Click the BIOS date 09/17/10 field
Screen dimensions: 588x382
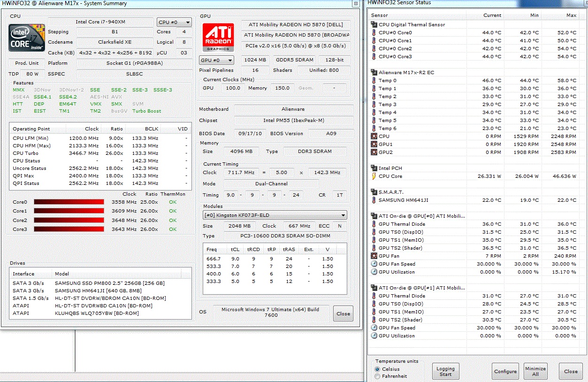click(251, 133)
